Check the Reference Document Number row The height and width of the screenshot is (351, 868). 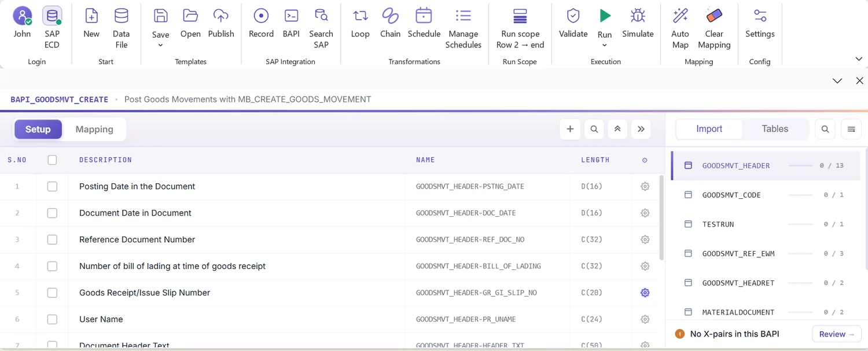click(52, 239)
